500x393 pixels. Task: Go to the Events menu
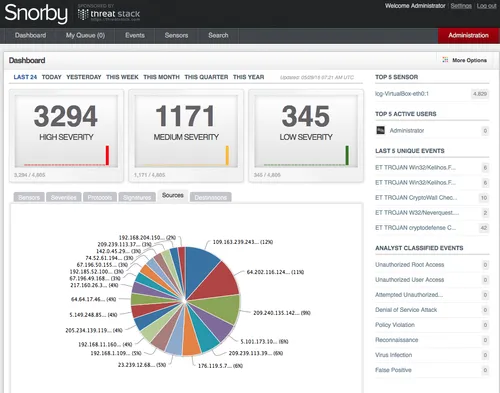click(135, 35)
